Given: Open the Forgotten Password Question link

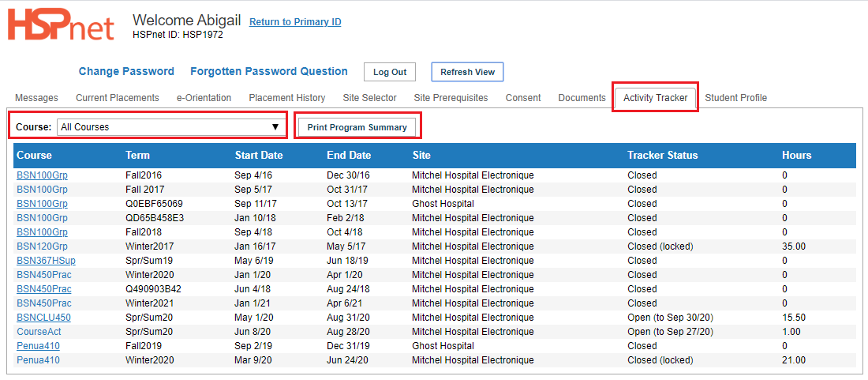Looking at the screenshot, I should pyautogui.click(x=269, y=71).
